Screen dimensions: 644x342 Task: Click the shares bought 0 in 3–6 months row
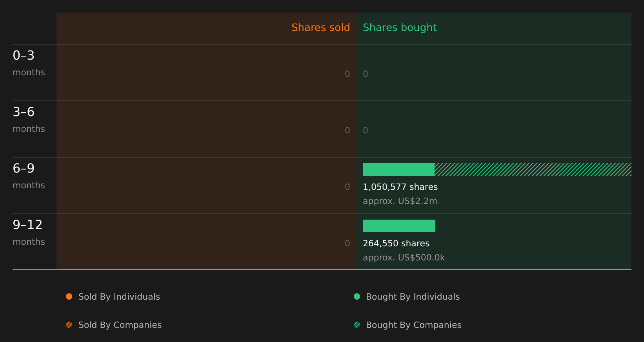pos(365,131)
